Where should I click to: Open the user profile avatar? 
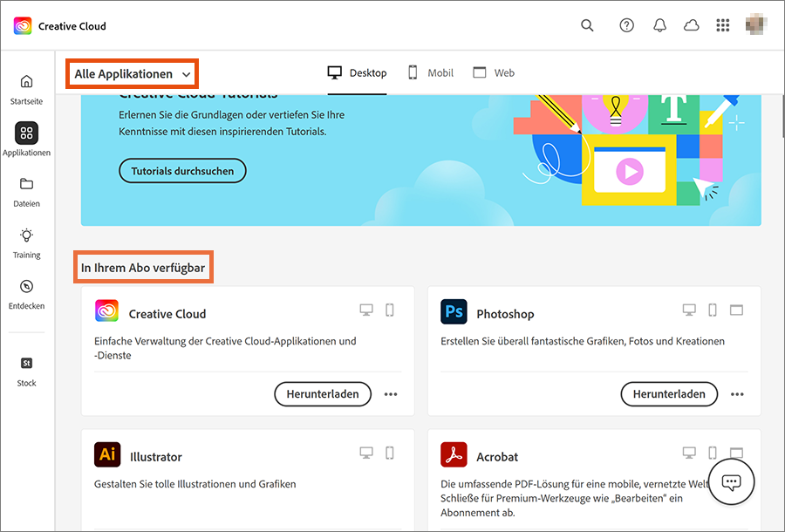756,25
